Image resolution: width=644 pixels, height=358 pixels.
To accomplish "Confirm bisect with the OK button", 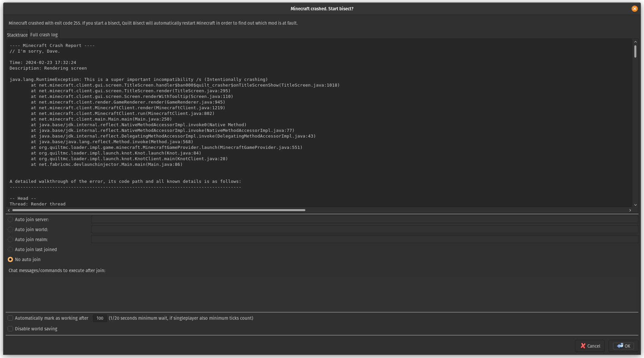I will 623,346.
